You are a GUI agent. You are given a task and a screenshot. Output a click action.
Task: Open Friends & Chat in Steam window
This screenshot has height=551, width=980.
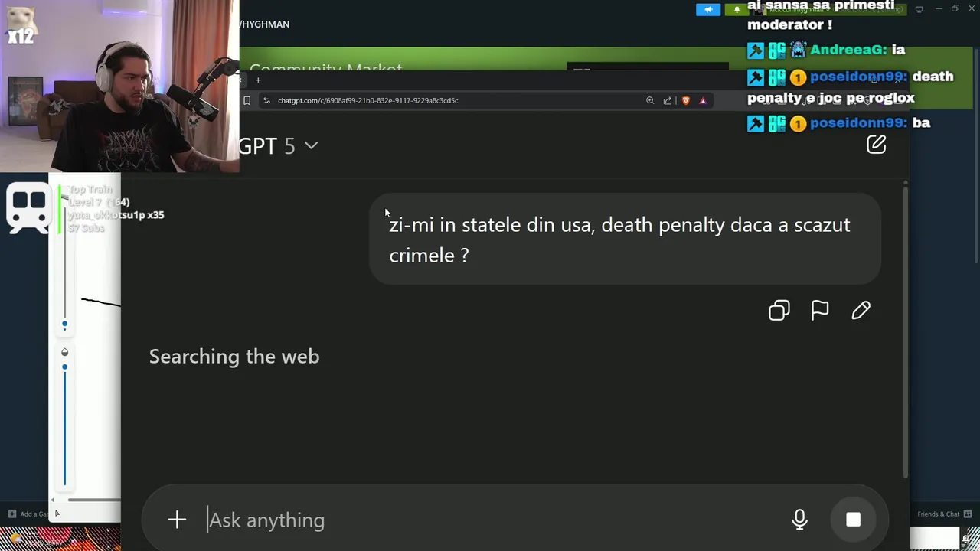click(944, 514)
